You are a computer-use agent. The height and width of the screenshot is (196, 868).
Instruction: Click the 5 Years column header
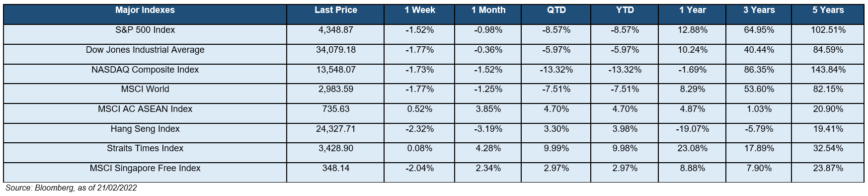[x=828, y=10]
